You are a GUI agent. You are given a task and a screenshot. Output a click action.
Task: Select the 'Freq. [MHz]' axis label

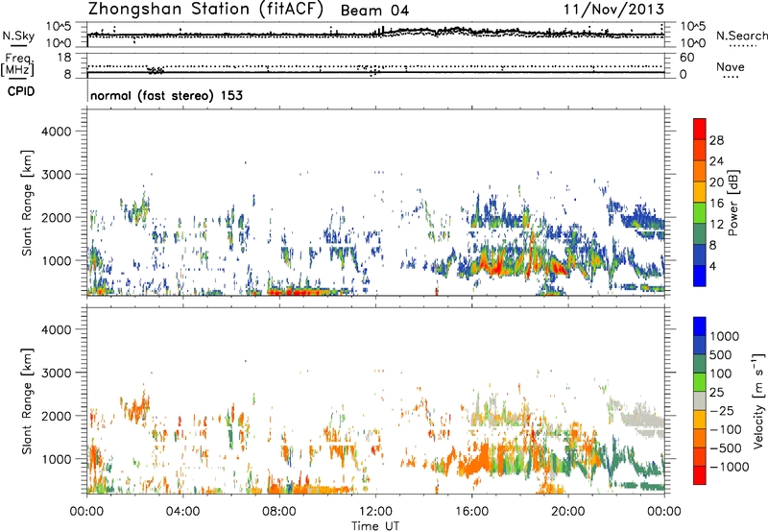(x=17, y=65)
